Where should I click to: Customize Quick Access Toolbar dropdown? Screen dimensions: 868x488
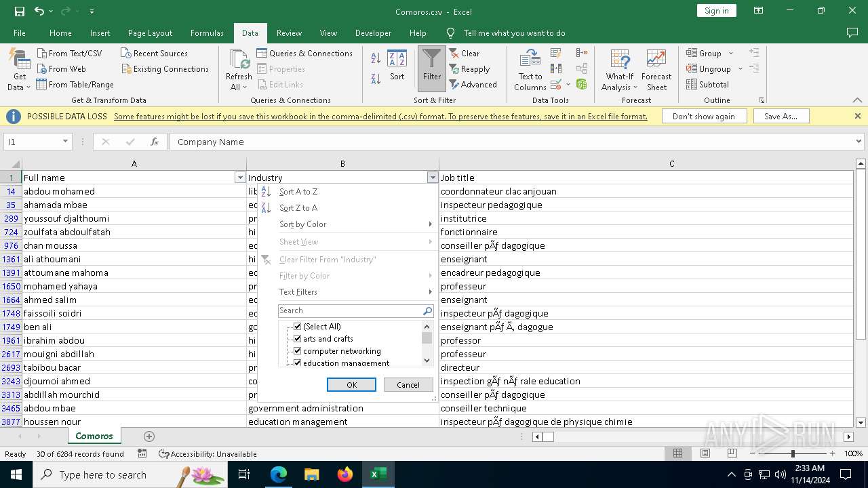92,12
